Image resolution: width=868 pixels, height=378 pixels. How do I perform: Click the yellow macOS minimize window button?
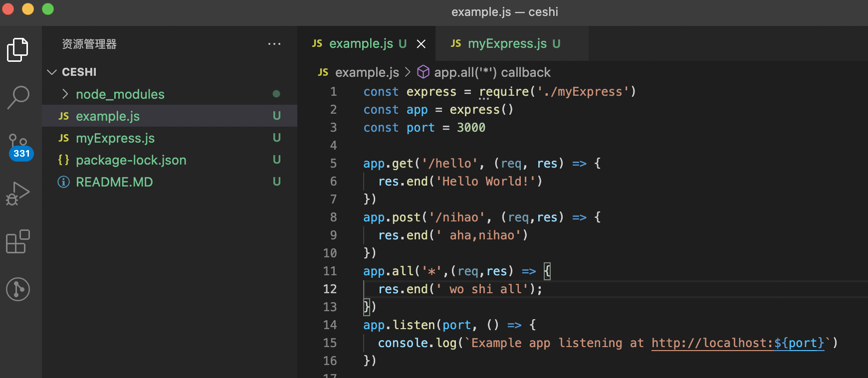[28, 9]
